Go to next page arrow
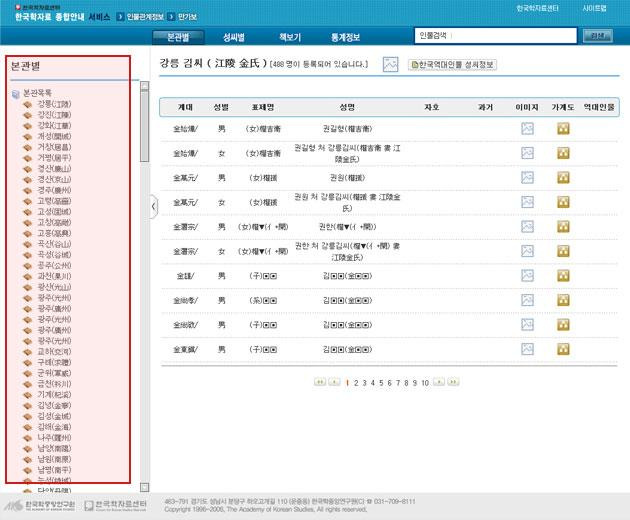The width and height of the screenshot is (630, 520). (x=439, y=382)
